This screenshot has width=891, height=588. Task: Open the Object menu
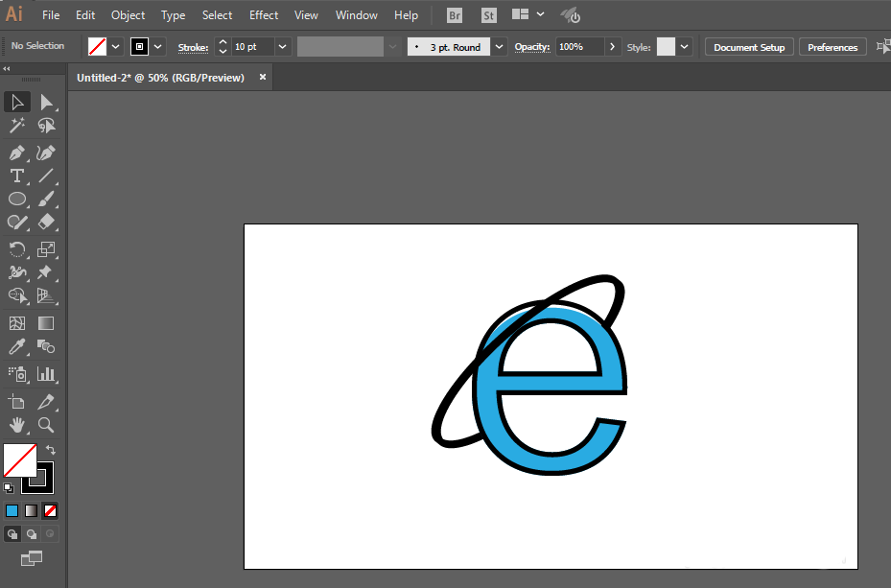click(x=128, y=15)
